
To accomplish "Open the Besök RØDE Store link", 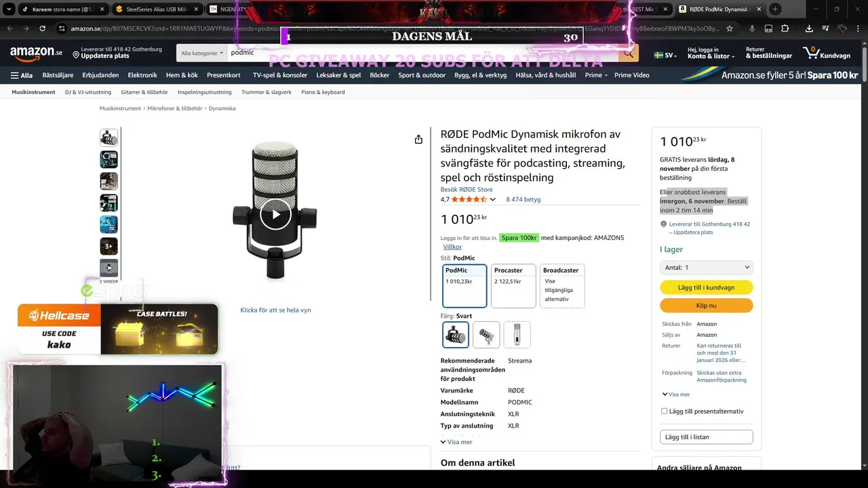I will pyautogui.click(x=467, y=189).
